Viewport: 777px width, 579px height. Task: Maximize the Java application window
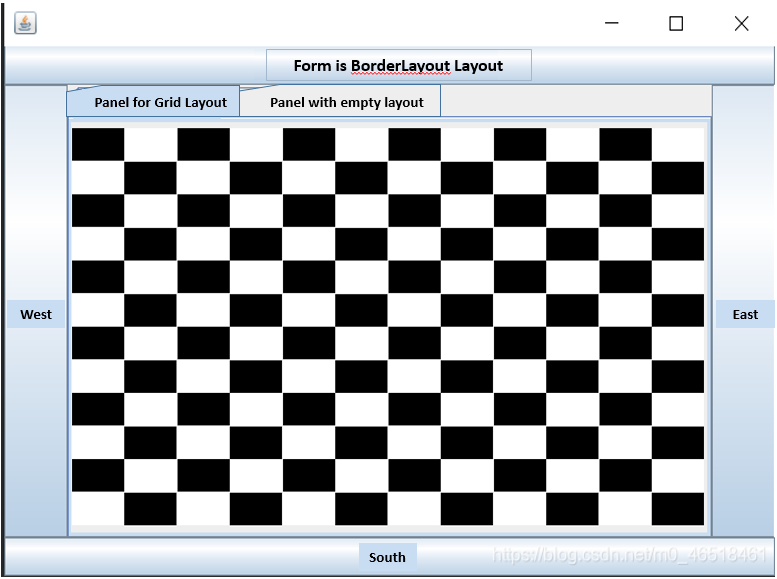[x=676, y=23]
